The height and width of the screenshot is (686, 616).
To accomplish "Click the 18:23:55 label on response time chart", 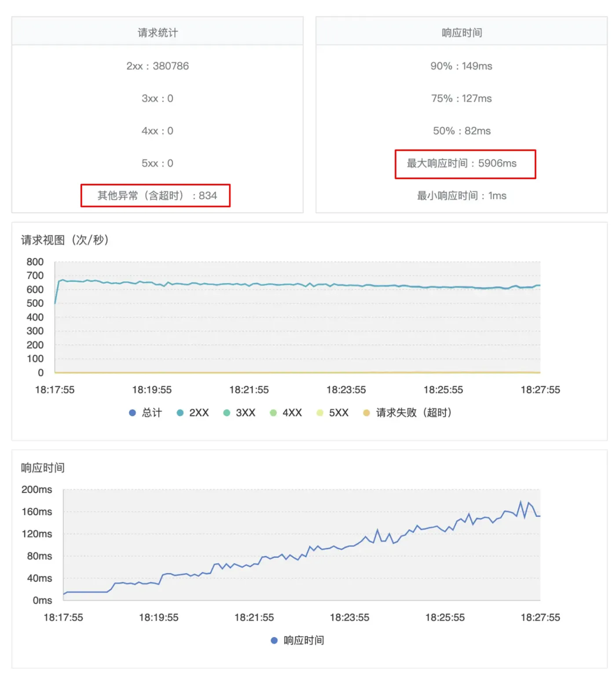I will tap(349, 617).
